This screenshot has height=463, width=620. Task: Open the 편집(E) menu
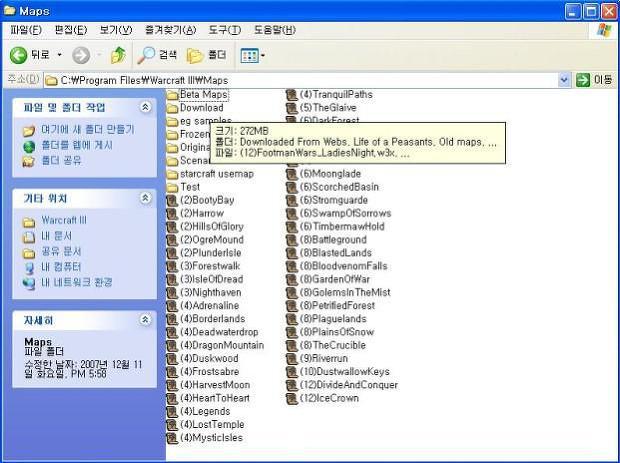(70, 30)
